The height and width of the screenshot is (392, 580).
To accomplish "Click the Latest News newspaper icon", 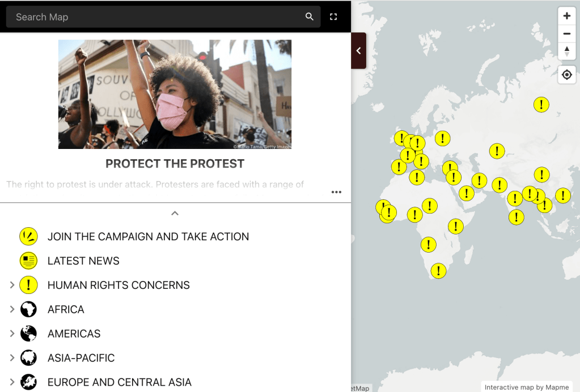I will [x=28, y=261].
